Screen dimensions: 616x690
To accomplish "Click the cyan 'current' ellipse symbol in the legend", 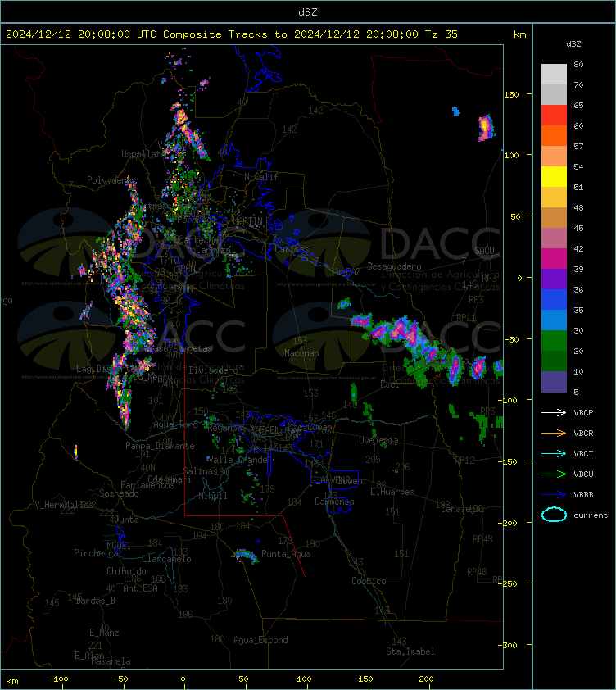I will pyautogui.click(x=554, y=515).
